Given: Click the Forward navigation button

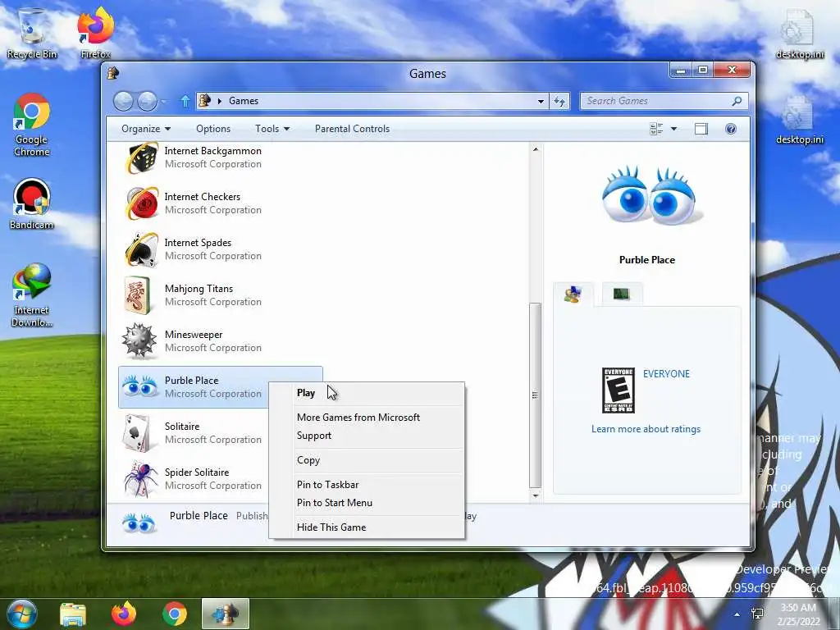Looking at the screenshot, I should click(148, 101).
